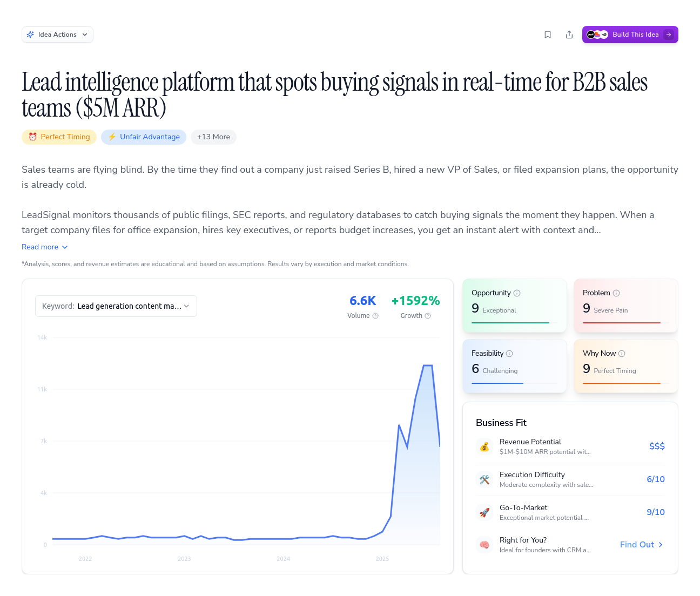Expand description with Read more
Image resolution: width=700 pixels, height=596 pixels.
pyautogui.click(x=44, y=247)
